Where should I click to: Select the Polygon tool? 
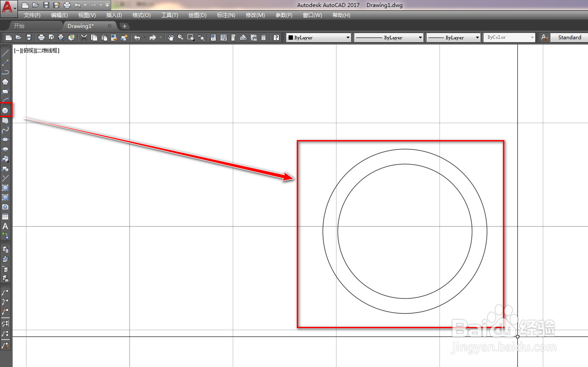pyautogui.click(x=5, y=82)
